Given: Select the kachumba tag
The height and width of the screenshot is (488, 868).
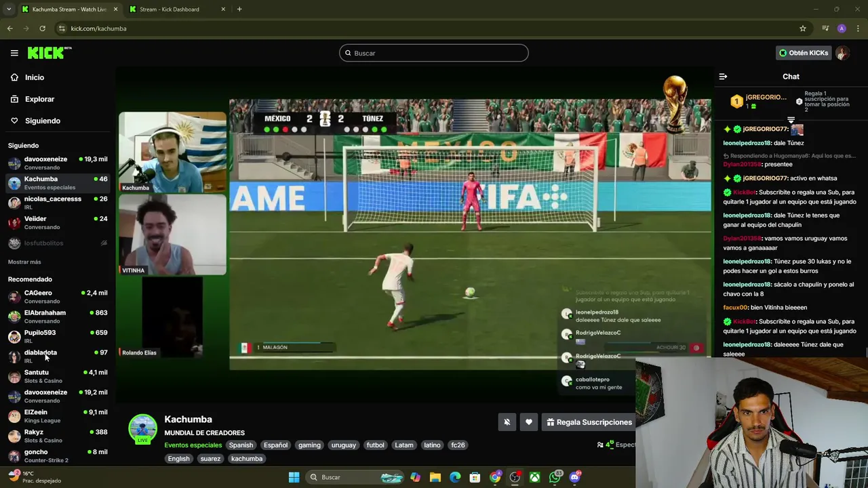Looking at the screenshot, I should click(247, 459).
